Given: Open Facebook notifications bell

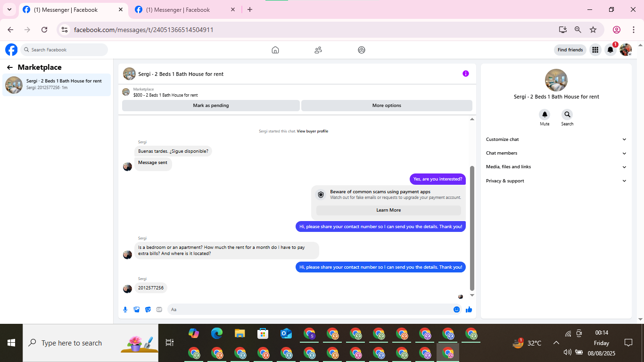Looking at the screenshot, I should coord(610,50).
